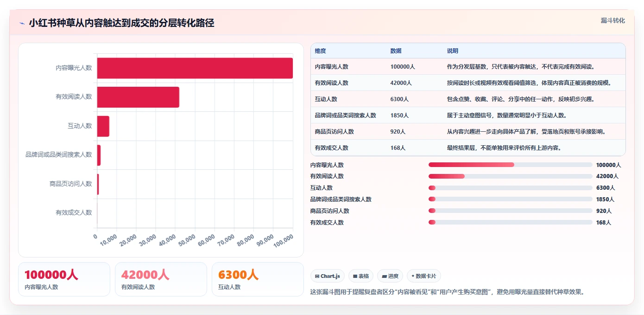Select the 表格 chip
This screenshot has width=644, height=315.
[361, 276]
